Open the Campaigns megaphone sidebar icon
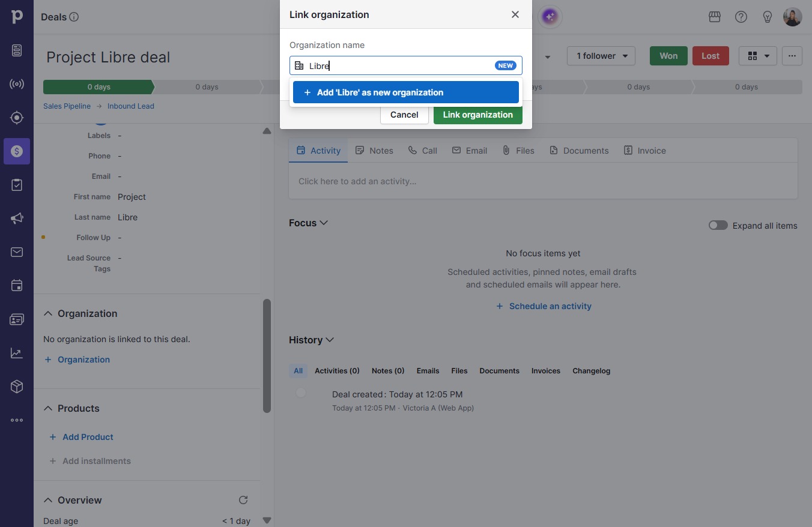Screen dimensions: 812x527 pos(17,218)
